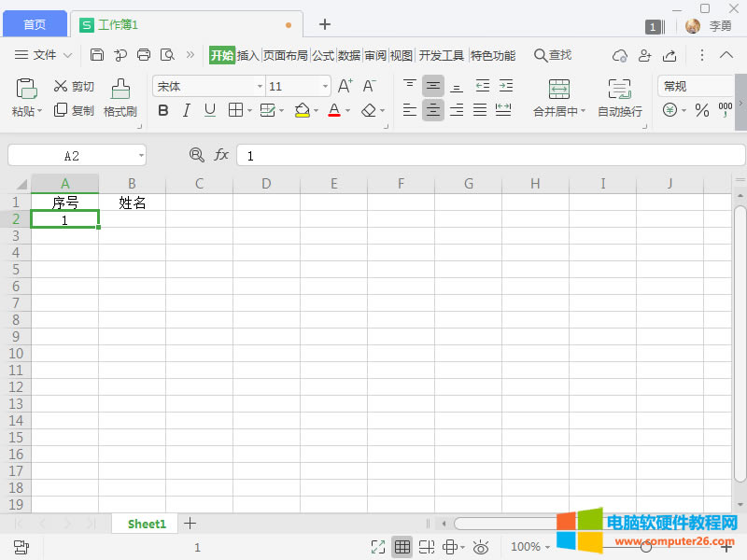Viewport: 747px width, 560px height.
Task: Click the Cut (剪切) button
Action: 74,86
